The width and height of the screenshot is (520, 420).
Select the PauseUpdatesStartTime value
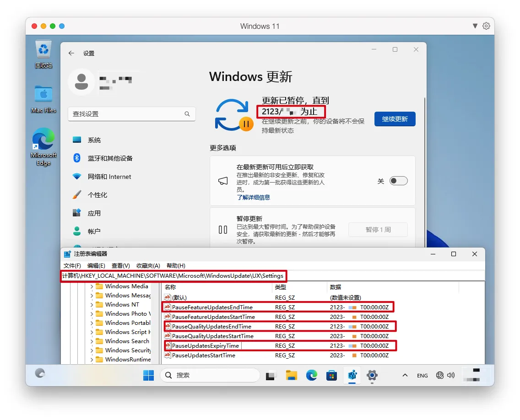click(x=204, y=355)
